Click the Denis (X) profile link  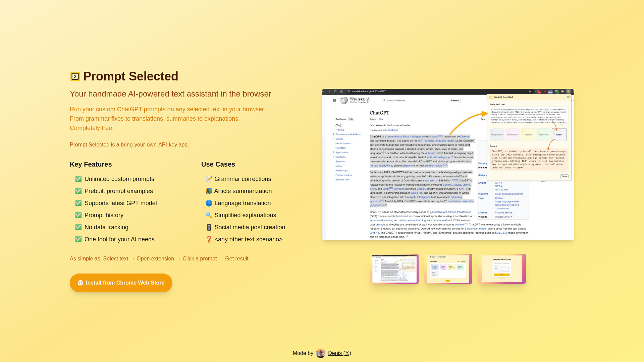[x=339, y=353]
